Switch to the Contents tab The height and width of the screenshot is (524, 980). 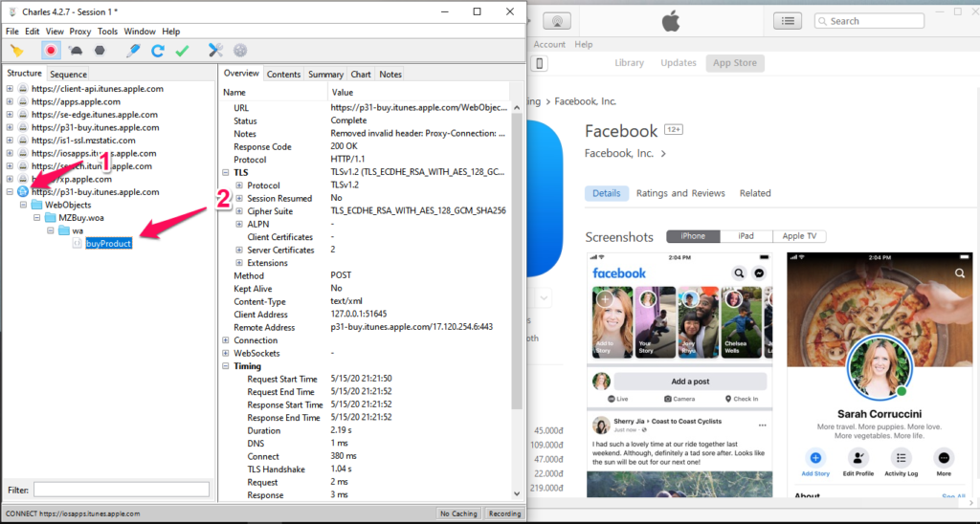pos(283,75)
